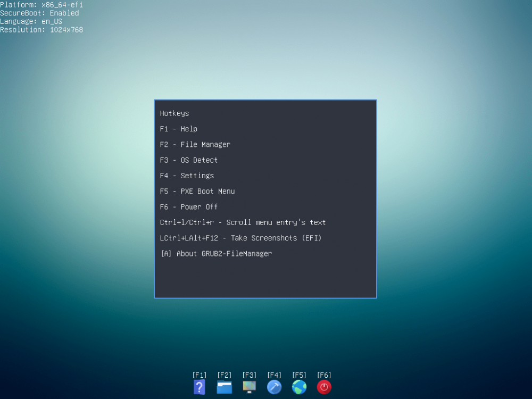532x399 pixels.
Task: Select 'F5 - PXE Boot Menu' entry
Action: point(197,192)
